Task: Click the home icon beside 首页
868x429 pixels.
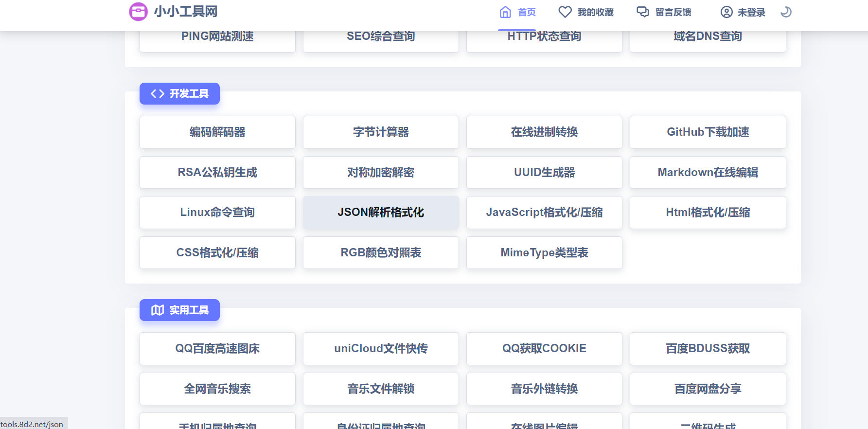Action: coord(505,12)
